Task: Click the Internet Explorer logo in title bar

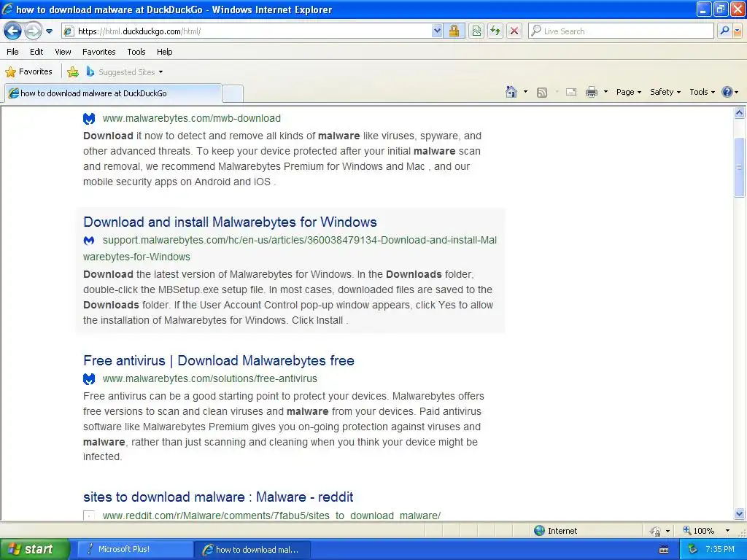Action: (8, 9)
